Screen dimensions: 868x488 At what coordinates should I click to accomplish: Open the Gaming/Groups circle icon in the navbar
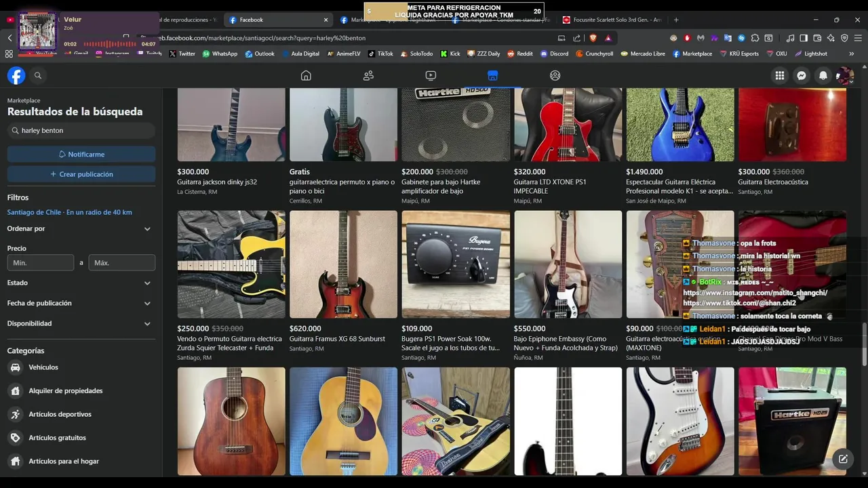pos(555,76)
